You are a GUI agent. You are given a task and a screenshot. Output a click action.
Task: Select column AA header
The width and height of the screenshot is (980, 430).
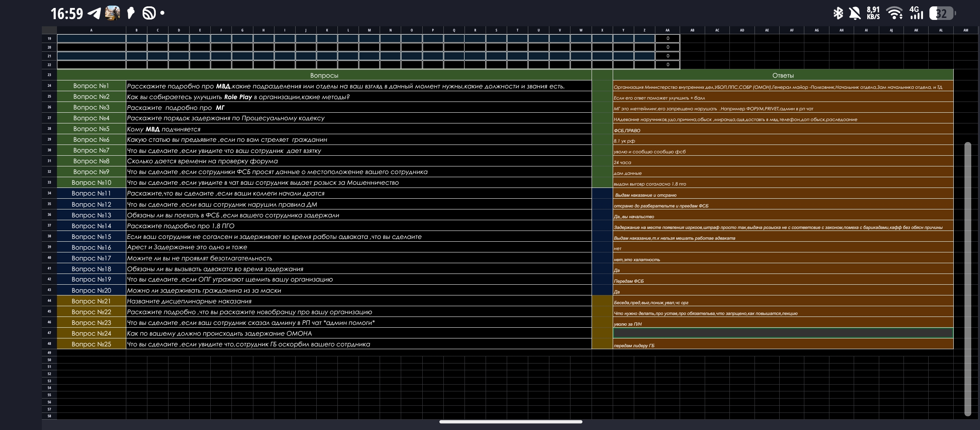click(667, 30)
